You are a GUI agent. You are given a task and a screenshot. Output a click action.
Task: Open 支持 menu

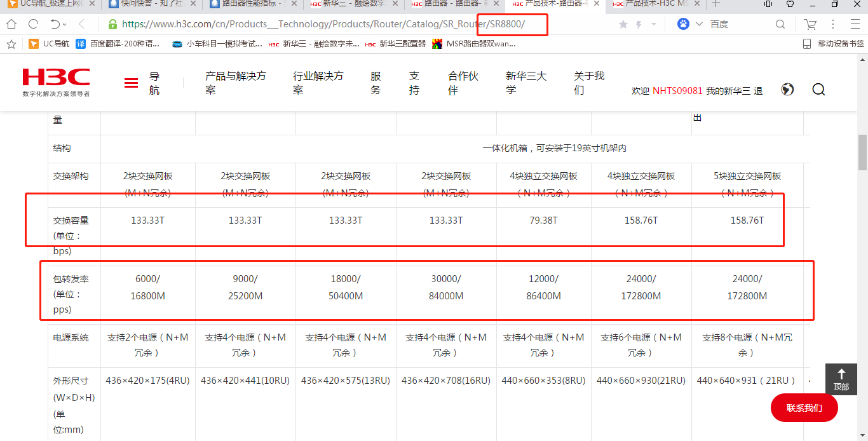pyautogui.click(x=414, y=83)
